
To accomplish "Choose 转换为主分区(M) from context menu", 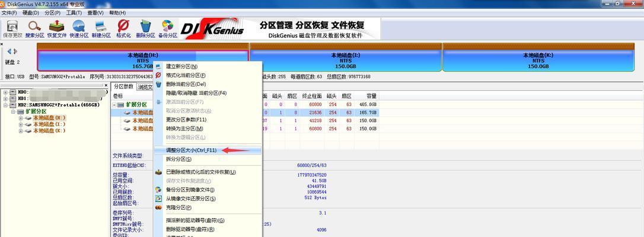I will point(208,129).
